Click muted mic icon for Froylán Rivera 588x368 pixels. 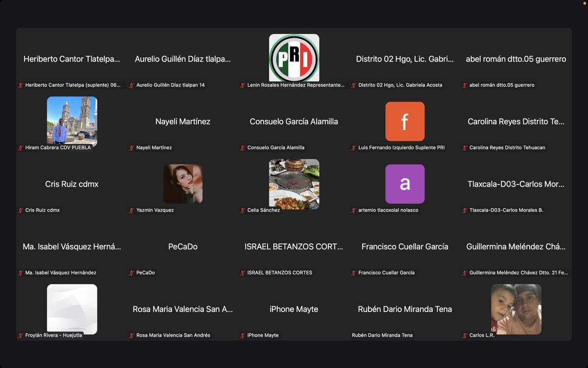coord(21,336)
